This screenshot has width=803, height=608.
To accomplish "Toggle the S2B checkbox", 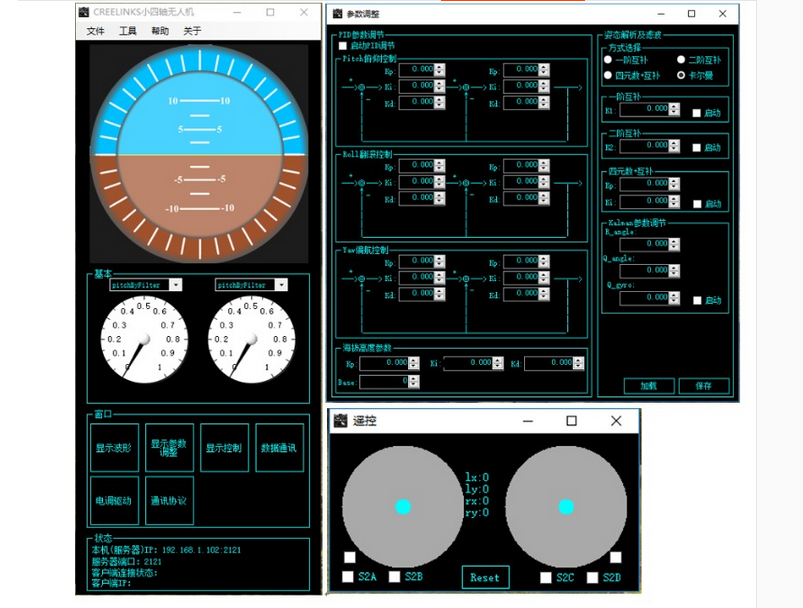I will tap(394, 577).
